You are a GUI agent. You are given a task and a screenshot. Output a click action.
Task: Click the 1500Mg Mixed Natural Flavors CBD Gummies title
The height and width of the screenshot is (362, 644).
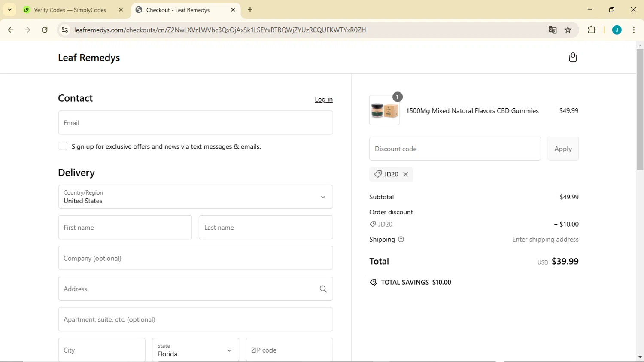tap(472, 111)
